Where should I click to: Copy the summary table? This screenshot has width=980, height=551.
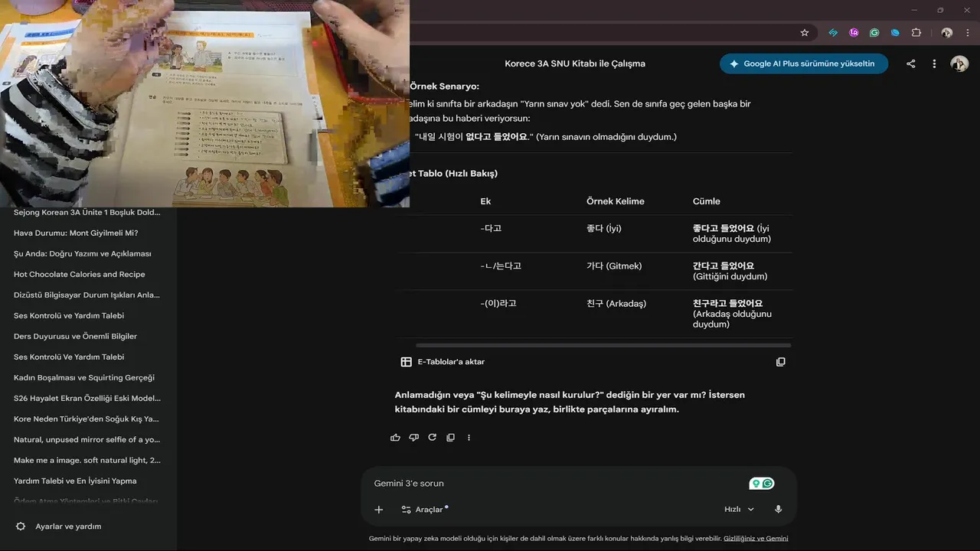781,362
